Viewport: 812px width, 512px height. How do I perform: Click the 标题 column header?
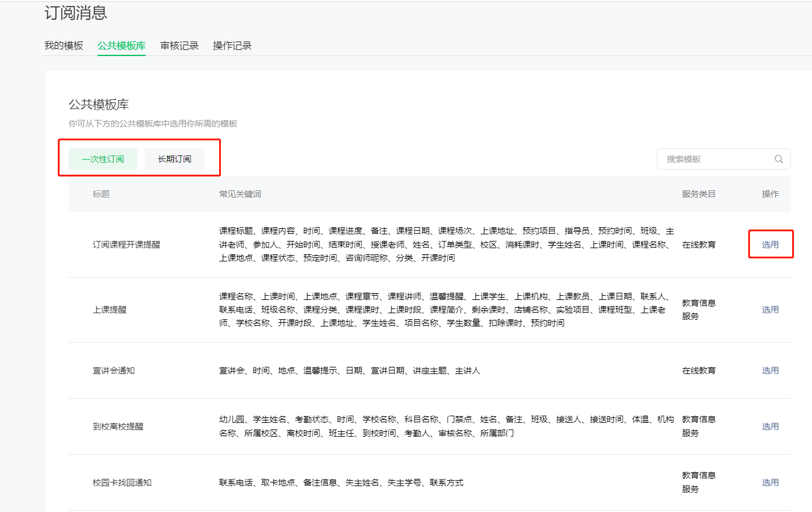(x=101, y=194)
